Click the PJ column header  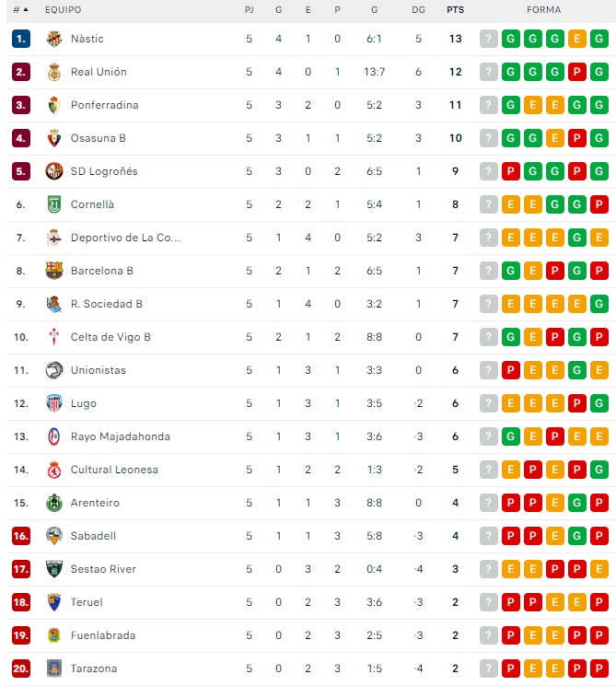(x=249, y=9)
